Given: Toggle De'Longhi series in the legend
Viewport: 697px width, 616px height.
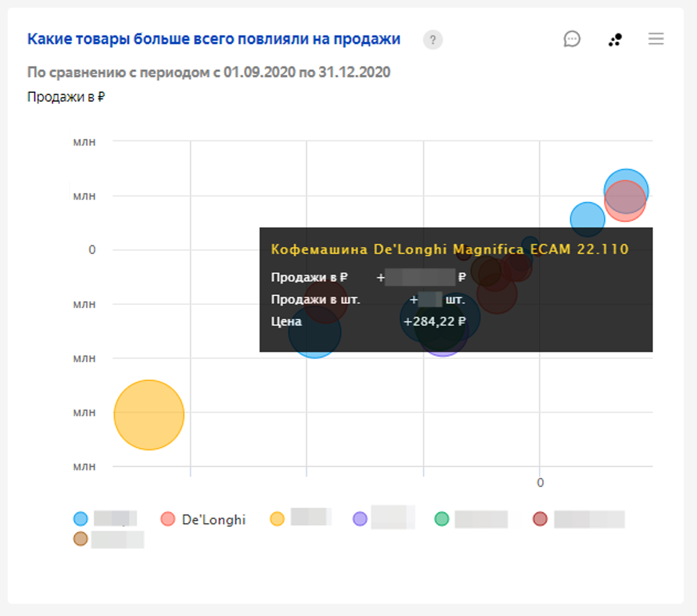Looking at the screenshot, I should 203,519.
